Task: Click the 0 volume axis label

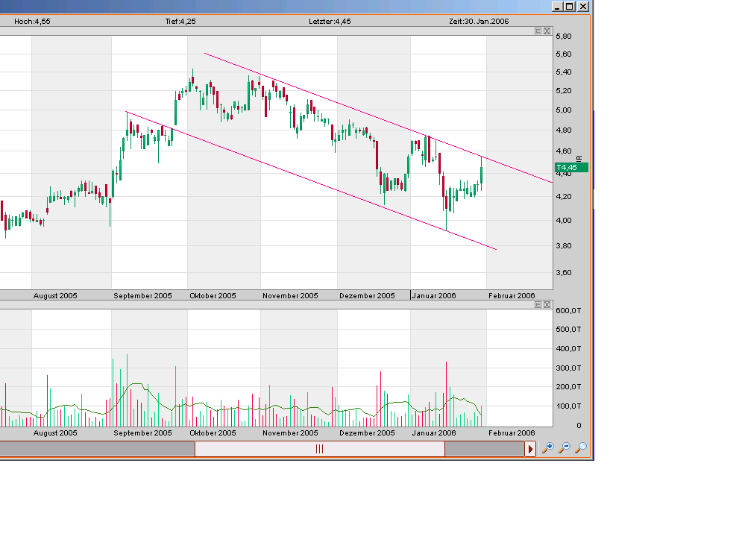Action: pyautogui.click(x=579, y=426)
